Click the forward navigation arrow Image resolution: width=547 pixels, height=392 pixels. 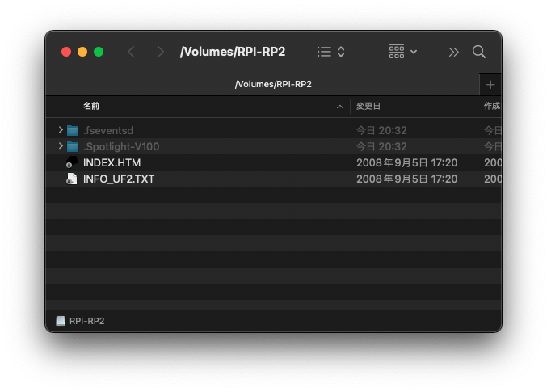coord(160,52)
